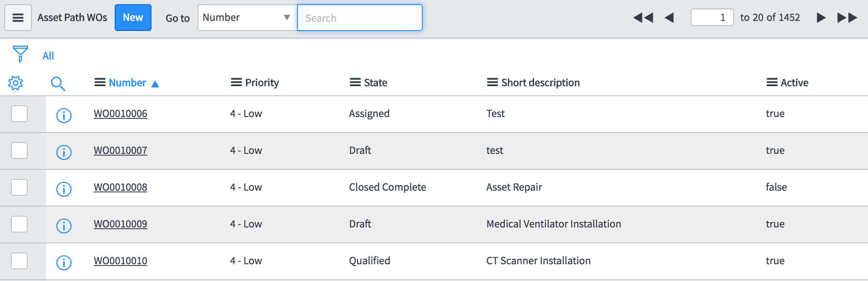The height and width of the screenshot is (281, 868).
Task: Check the WO0010010 row checkbox
Action: 19,261
